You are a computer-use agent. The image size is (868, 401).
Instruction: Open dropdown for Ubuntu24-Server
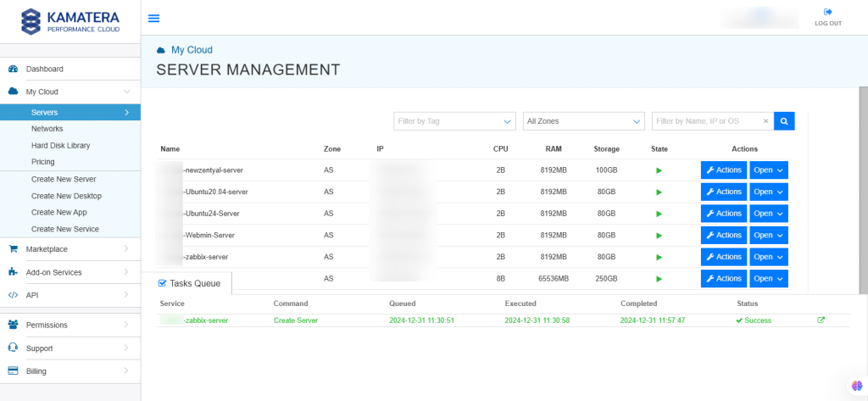point(769,214)
